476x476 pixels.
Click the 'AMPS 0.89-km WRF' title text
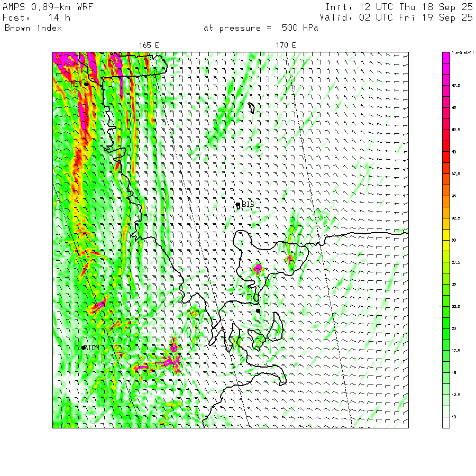pyautogui.click(x=48, y=7)
